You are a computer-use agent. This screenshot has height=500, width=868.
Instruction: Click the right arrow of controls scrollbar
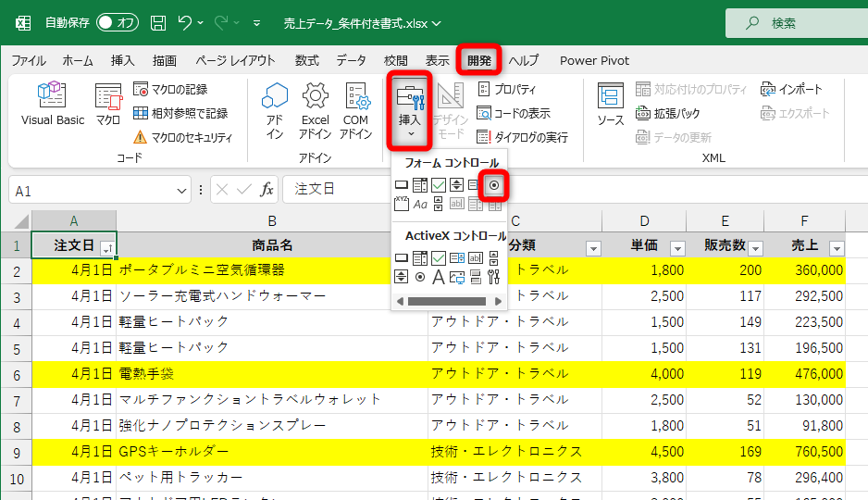click(498, 301)
